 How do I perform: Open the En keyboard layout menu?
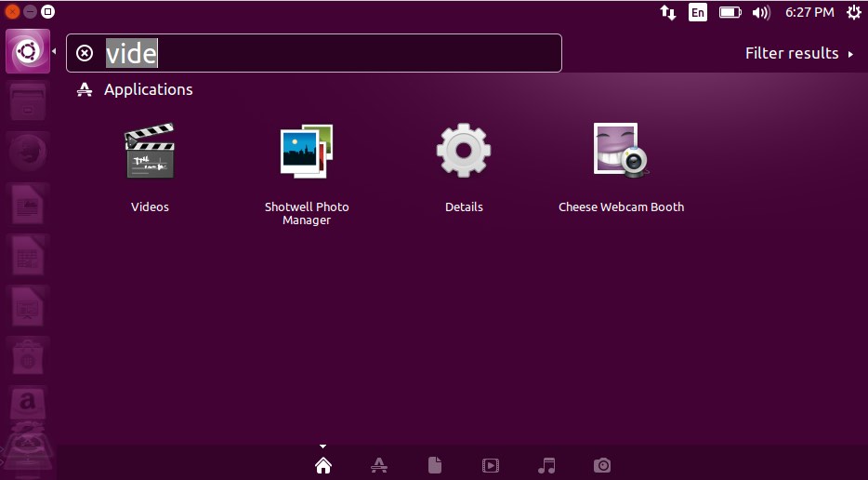pyautogui.click(x=697, y=12)
